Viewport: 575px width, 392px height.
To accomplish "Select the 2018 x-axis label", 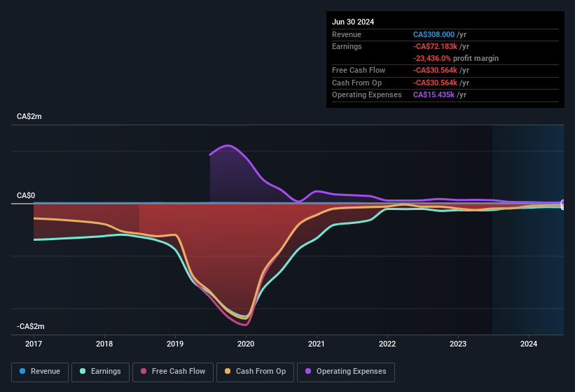I will [x=104, y=344].
